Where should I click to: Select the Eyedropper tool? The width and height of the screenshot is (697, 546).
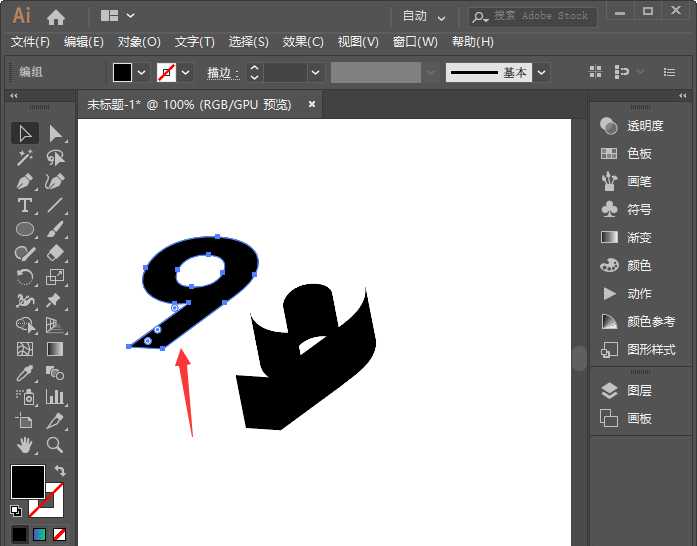26,373
